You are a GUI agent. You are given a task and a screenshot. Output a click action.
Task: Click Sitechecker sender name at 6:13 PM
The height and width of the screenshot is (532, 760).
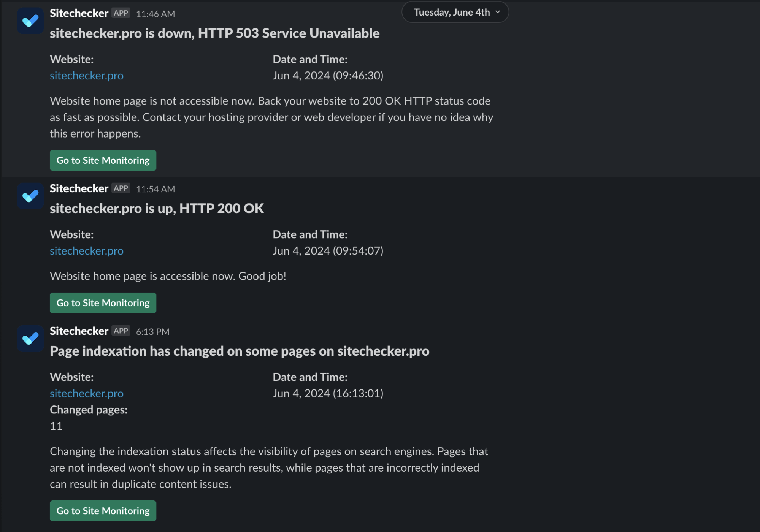pos(79,331)
